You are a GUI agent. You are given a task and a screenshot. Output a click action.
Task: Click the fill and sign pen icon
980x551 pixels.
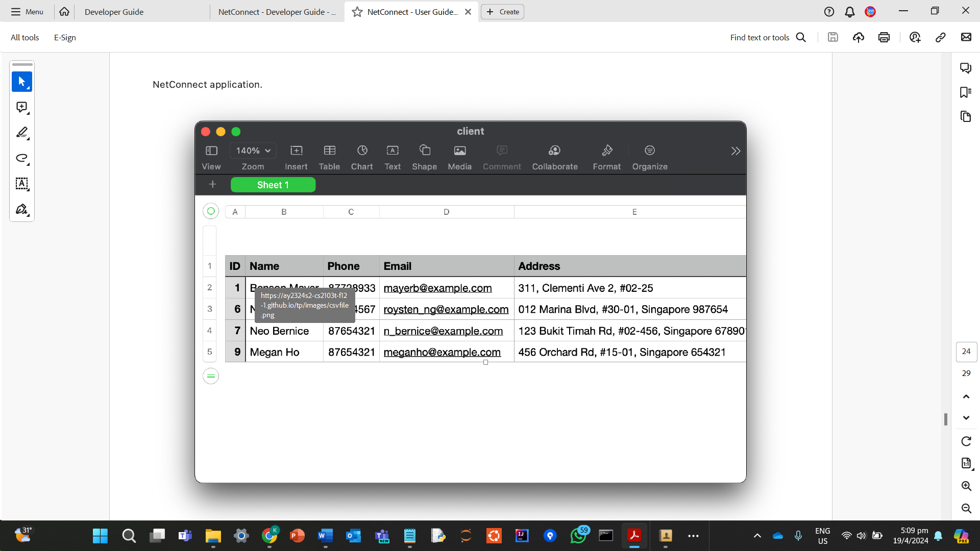click(x=21, y=209)
